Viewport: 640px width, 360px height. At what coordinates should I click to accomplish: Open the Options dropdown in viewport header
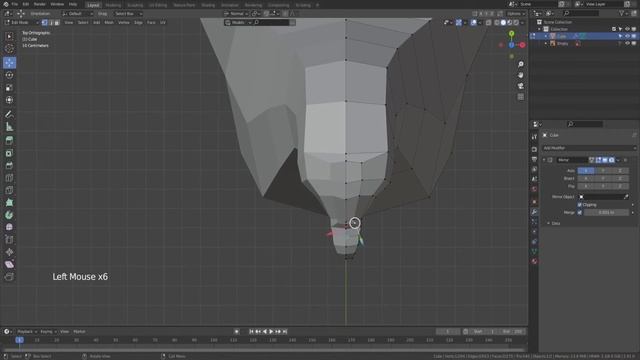coord(516,13)
